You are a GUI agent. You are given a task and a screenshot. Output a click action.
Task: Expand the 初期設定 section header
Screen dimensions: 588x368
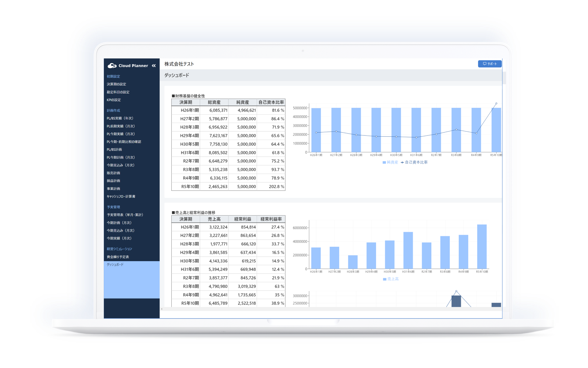113,76
